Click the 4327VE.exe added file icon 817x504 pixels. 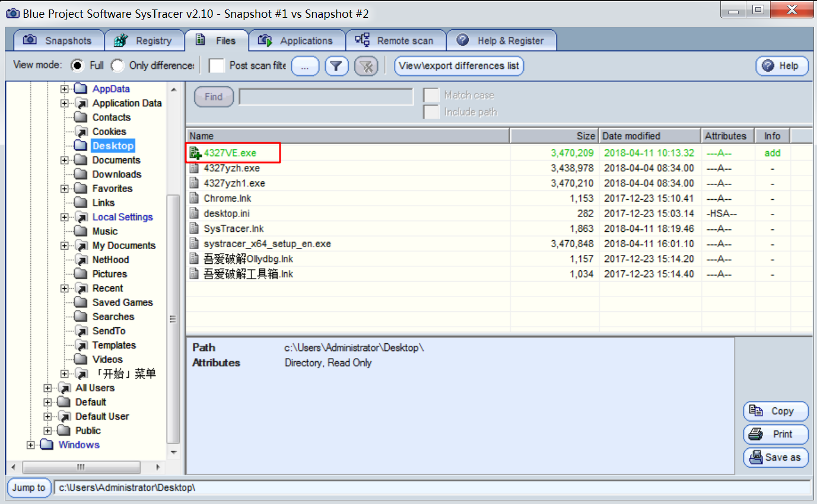(195, 153)
